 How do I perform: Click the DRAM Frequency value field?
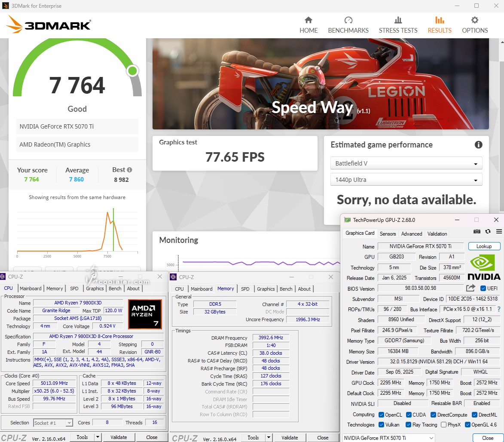[271, 338]
